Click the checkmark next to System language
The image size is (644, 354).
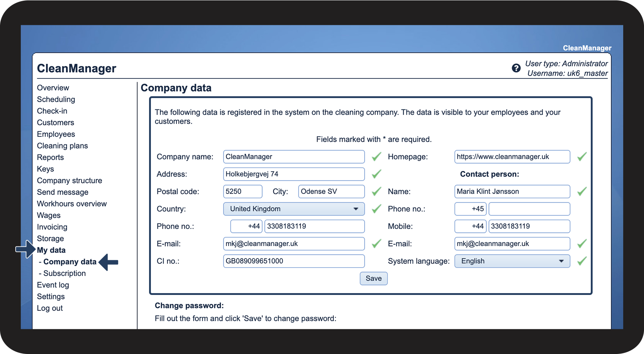click(x=582, y=261)
